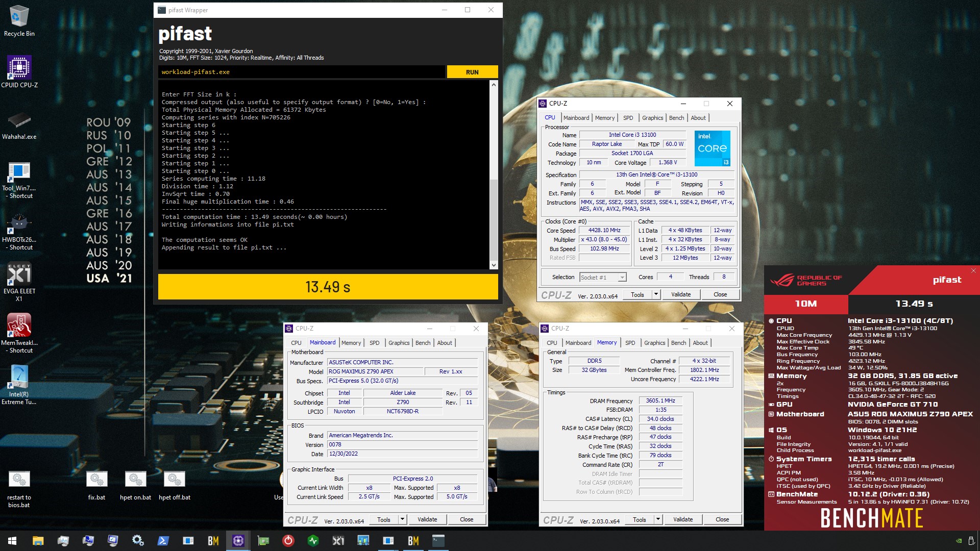This screenshot has height=551, width=980.
Task: Open the green activity monitor taskbar icon
Action: point(313,541)
